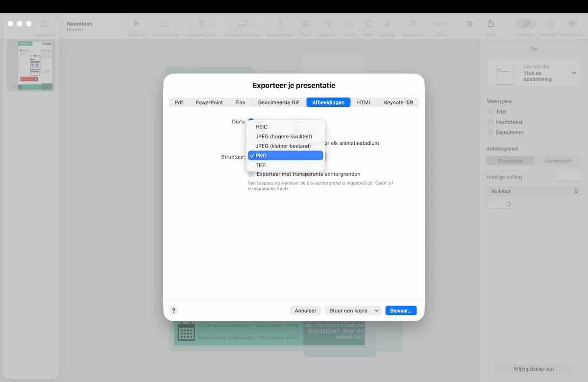588x382 pixels.
Task: Click the Genereer notities toolbar icon
Action: tap(243, 24)
